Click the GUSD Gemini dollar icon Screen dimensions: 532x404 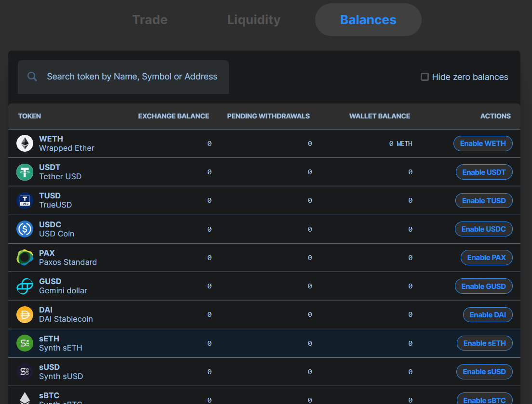[25, 286]
